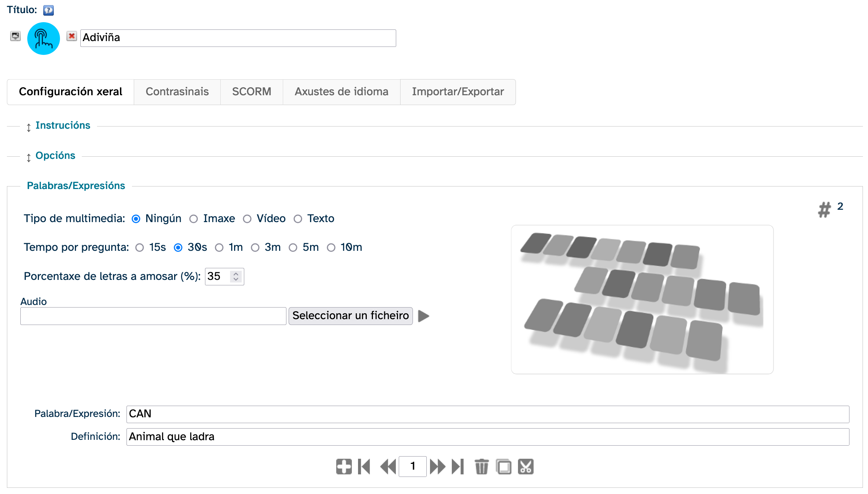Delete current word with trash icon

coord(482,466)
